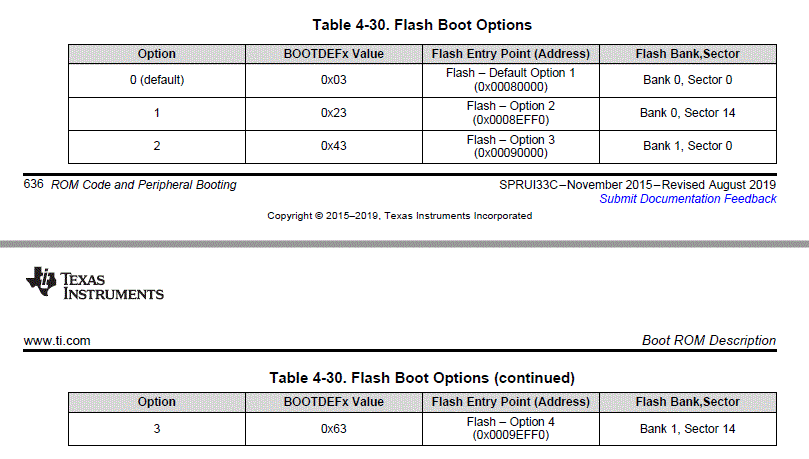
Task: Select the 0x43 BOOTDEFx value cell
Action: pos(333,146)
